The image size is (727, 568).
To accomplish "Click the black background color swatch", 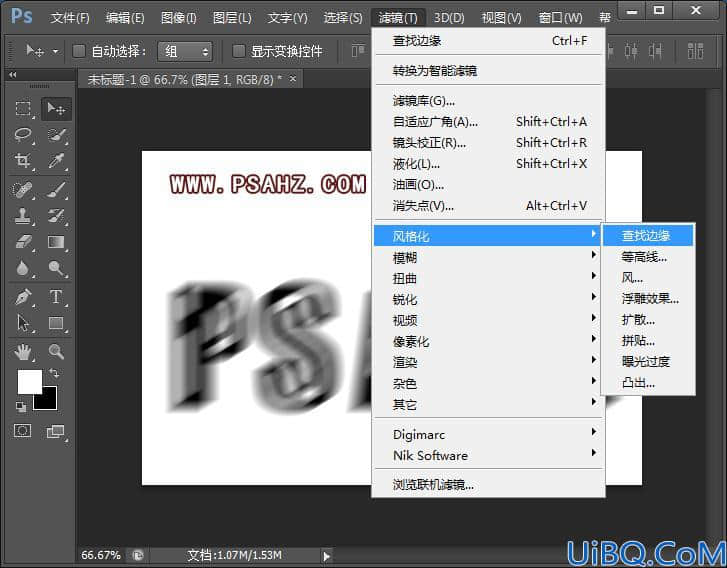I will pyautogui.click(x=48, y=402).
